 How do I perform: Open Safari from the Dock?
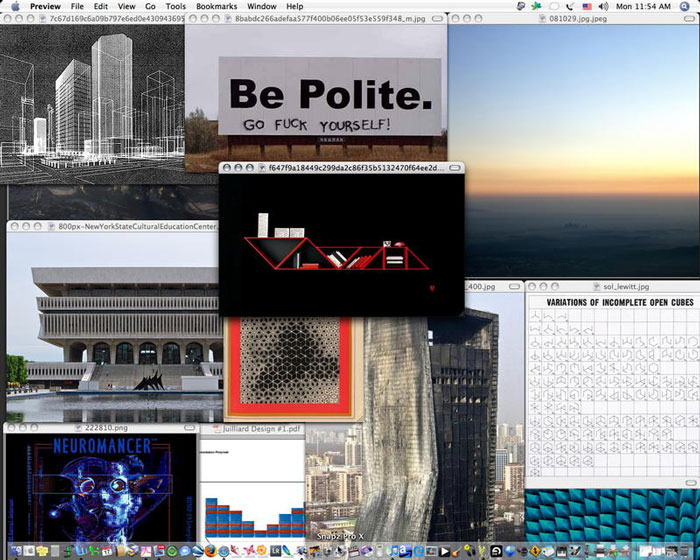point(223,551)
